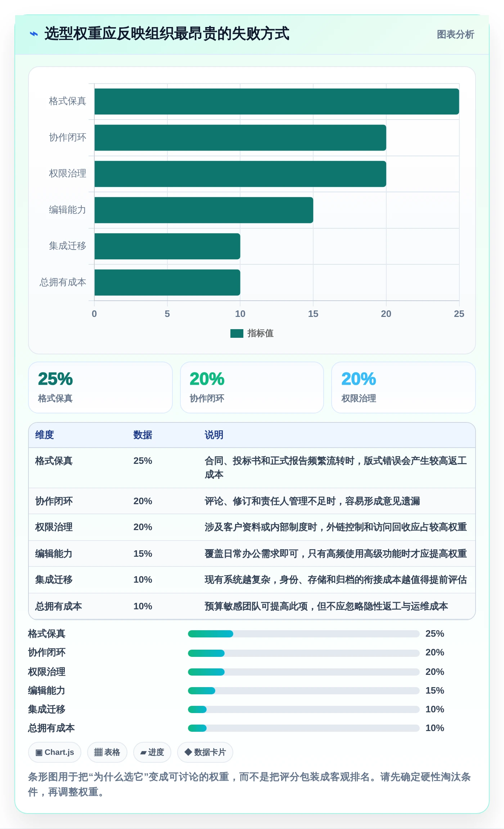Click the 25% value in the table
The image size is (504, 829).
click(x=143, y=461)
